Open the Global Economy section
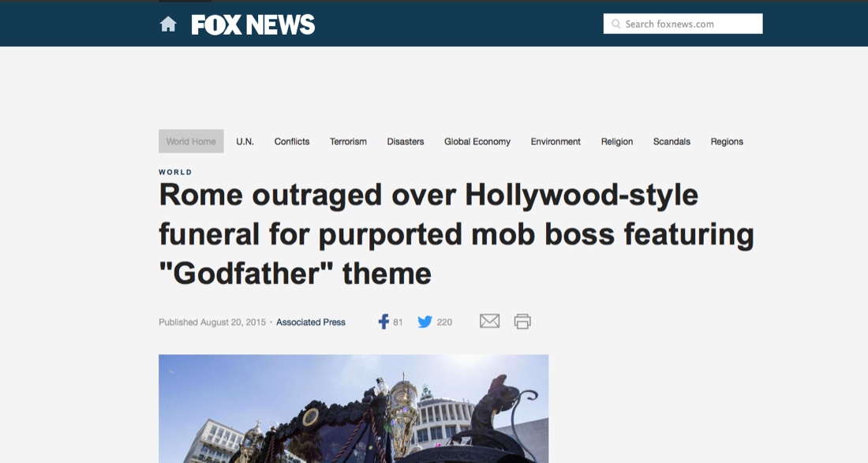Viewport: 868px width, 463px height. pos(477,142)
